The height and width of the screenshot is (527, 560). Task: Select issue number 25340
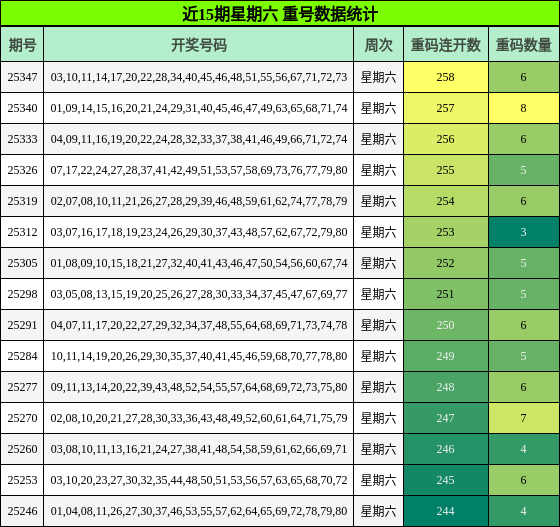pos(22,108)
